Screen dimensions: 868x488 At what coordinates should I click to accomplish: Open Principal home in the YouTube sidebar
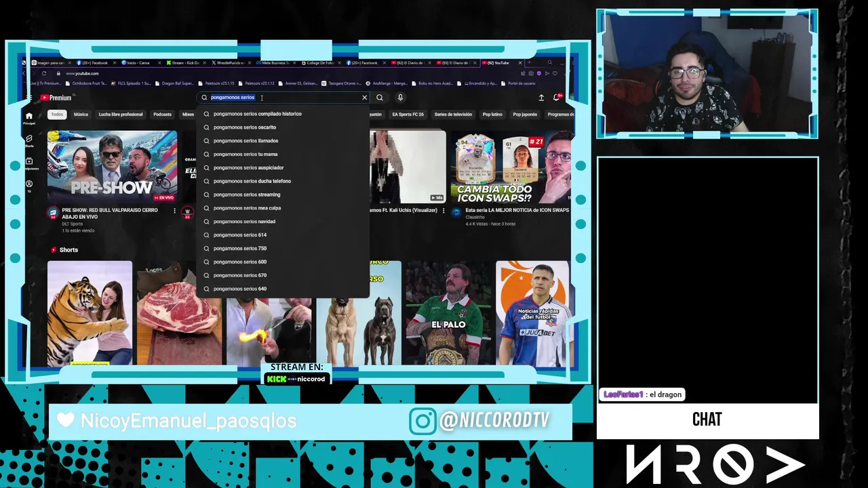click(28, 118)
